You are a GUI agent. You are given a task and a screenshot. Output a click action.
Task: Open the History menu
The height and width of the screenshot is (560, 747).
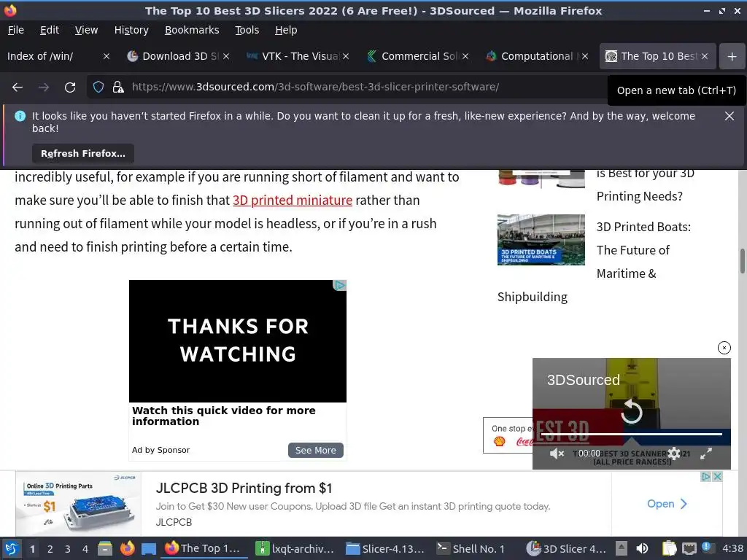tap(131, 30)
